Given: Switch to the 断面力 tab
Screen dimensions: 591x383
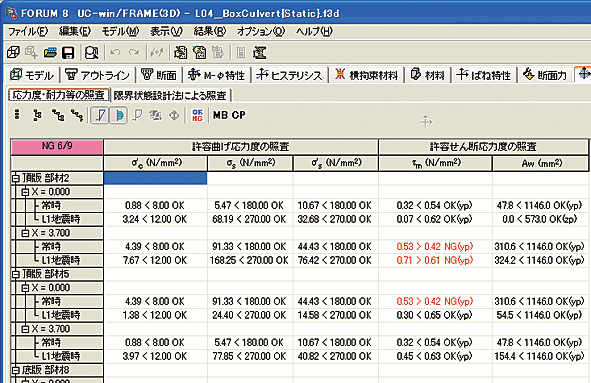Looking at the screenshot, I should coord(545,75).
